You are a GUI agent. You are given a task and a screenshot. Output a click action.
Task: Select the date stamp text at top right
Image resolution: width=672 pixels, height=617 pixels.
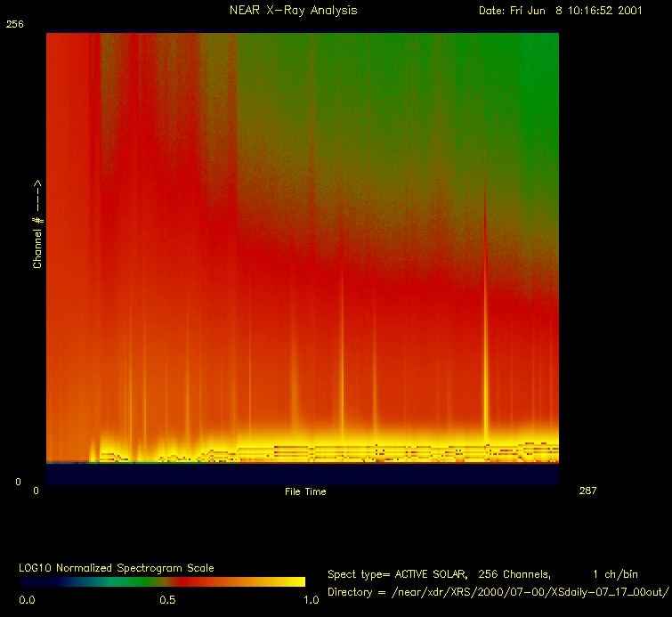pos(560,11)
